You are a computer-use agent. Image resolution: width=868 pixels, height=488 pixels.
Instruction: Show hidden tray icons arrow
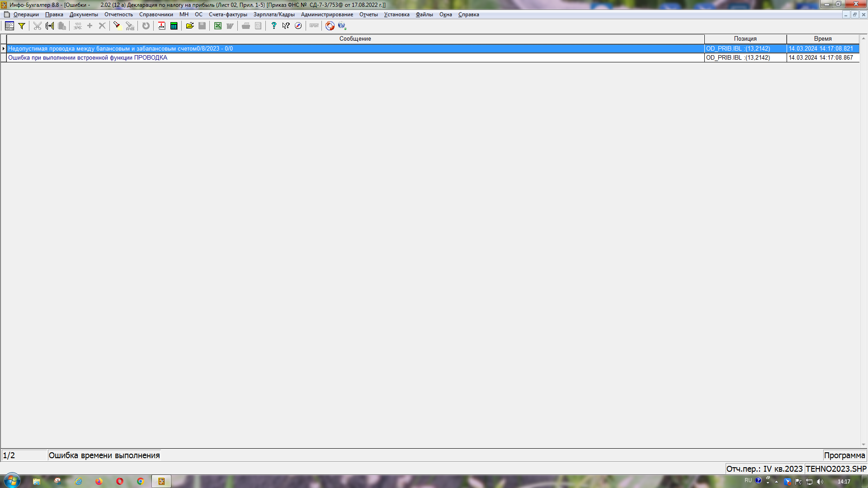pyautogui.click(x=776, y=482)
